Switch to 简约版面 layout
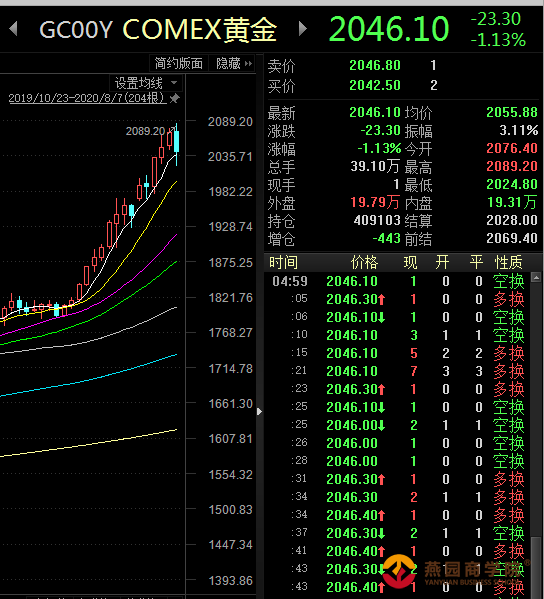544x599 pixels. coord(178,63)
